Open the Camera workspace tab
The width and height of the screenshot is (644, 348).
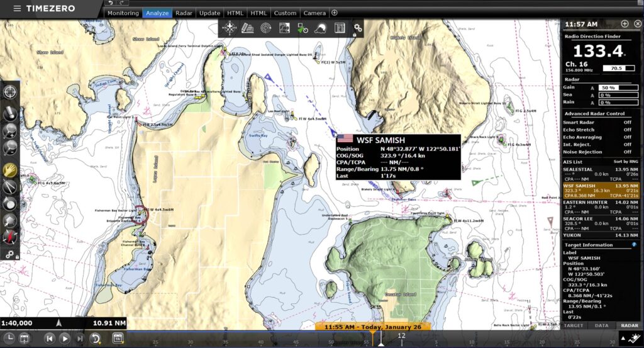314,13
